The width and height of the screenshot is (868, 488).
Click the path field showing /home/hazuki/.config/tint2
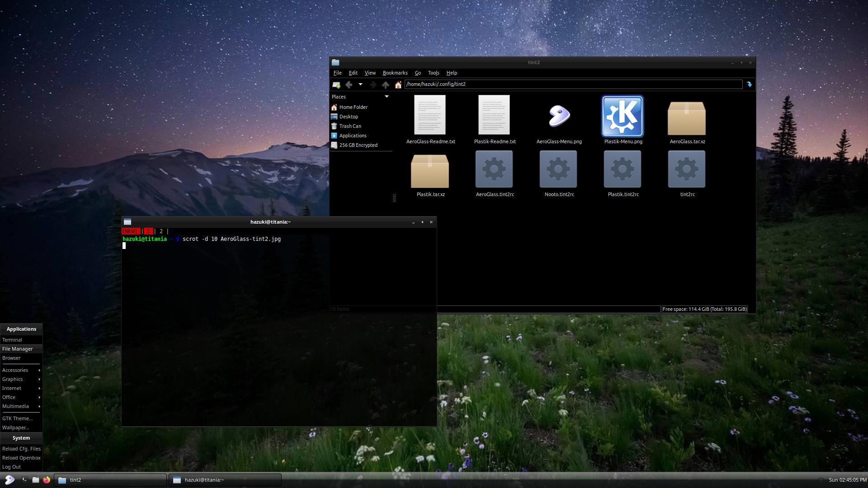click(573, 84)
